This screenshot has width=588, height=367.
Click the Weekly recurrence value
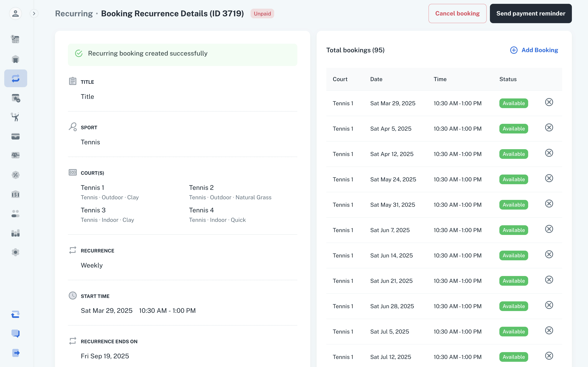point(92,265)
